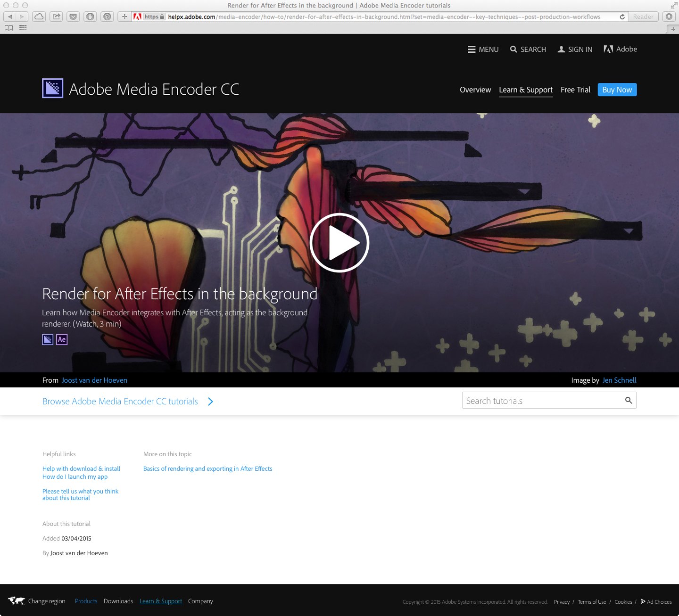Click the date 03/04/2015
The width and height of the screenshot is (679, 616).
coord(76,539)
